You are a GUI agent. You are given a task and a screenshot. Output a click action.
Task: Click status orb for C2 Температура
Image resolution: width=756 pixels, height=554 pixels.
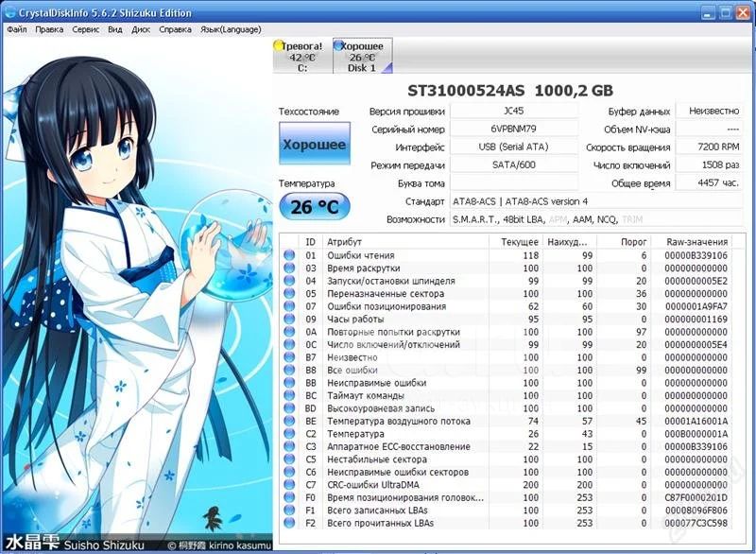click(289, 434)
